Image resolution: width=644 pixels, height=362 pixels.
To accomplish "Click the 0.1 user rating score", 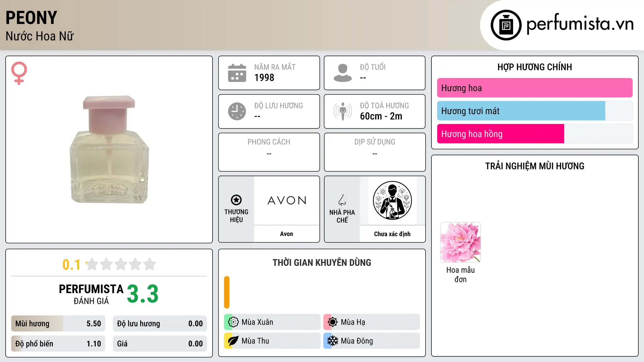I will click(x=71, y=265).
